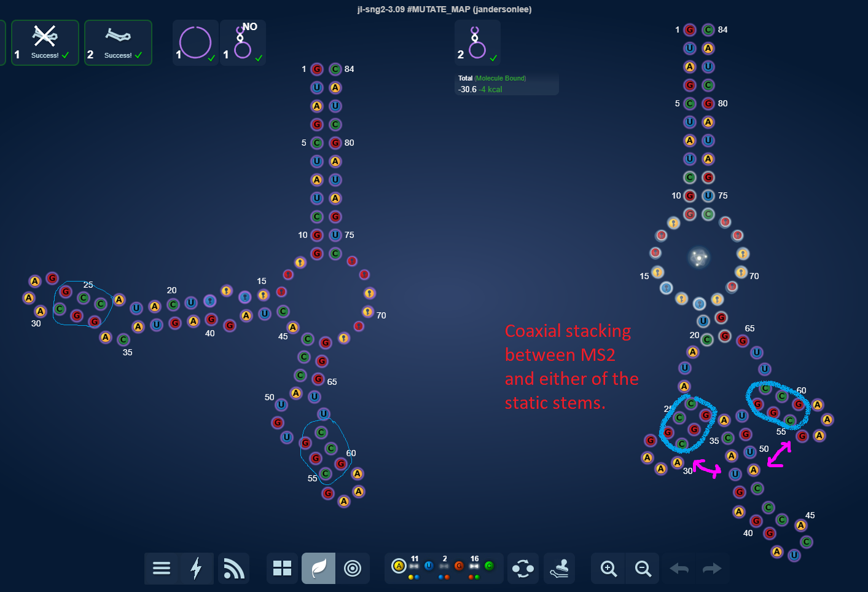Click the state 1 NO pairing constraint

pos(243,42)
